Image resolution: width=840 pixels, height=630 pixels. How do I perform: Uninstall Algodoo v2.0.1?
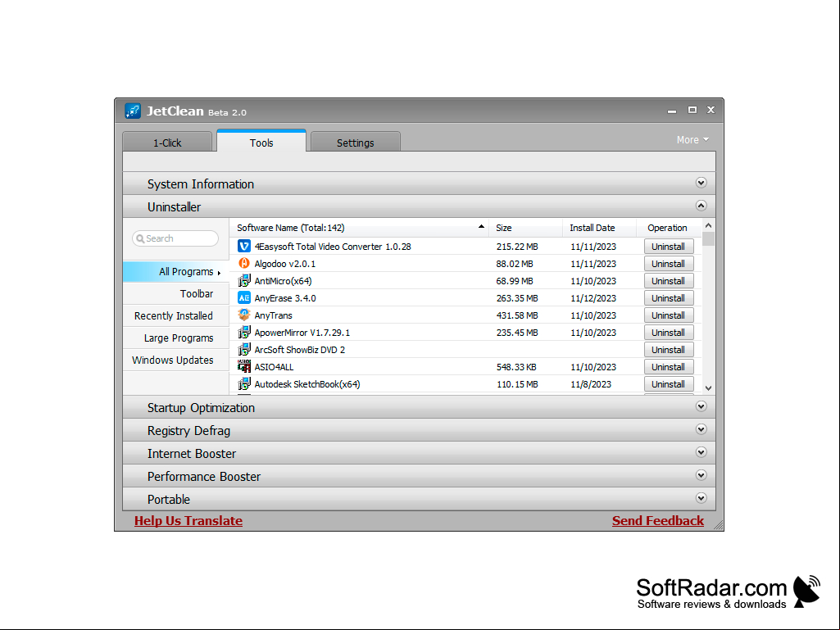[669, 264]
